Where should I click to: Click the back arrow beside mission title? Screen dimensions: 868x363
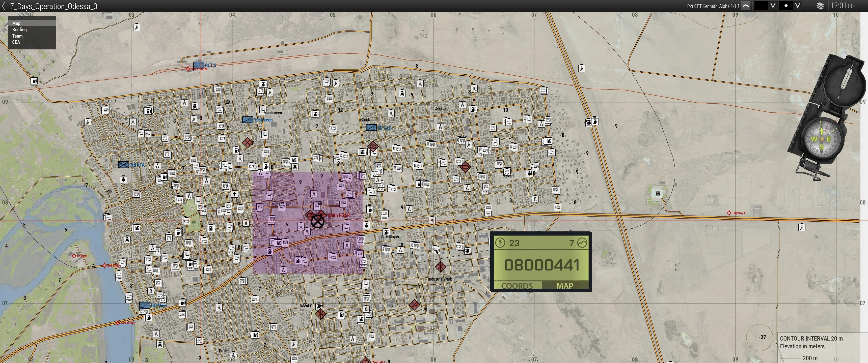click(4, 6)
